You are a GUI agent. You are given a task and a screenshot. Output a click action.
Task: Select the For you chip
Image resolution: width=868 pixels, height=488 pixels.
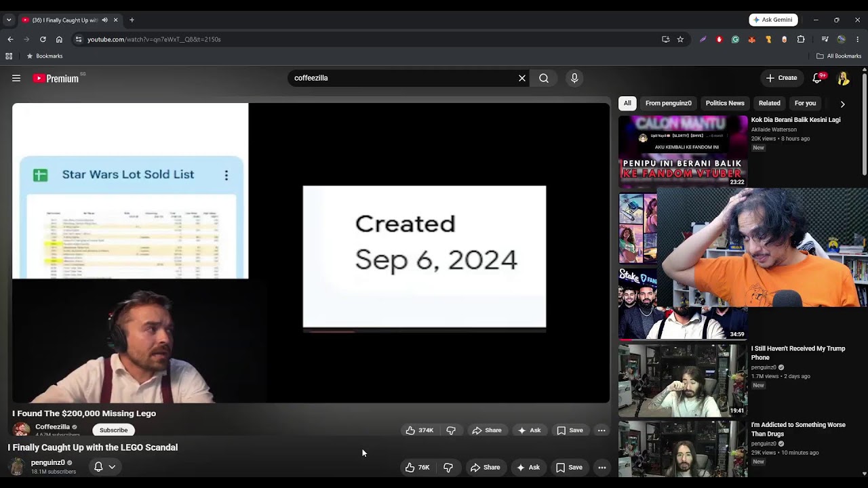click(x=805, y=104)
